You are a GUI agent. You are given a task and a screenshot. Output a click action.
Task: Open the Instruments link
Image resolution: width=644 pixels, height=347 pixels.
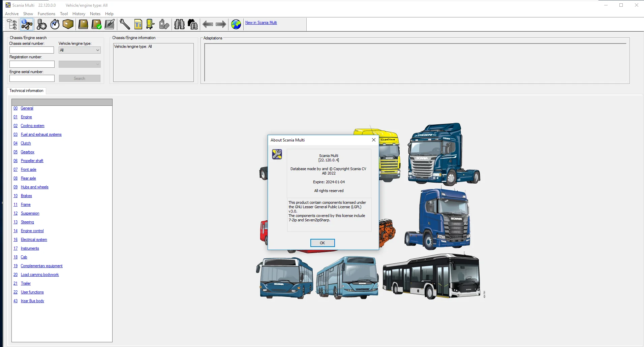coord(30,248)
